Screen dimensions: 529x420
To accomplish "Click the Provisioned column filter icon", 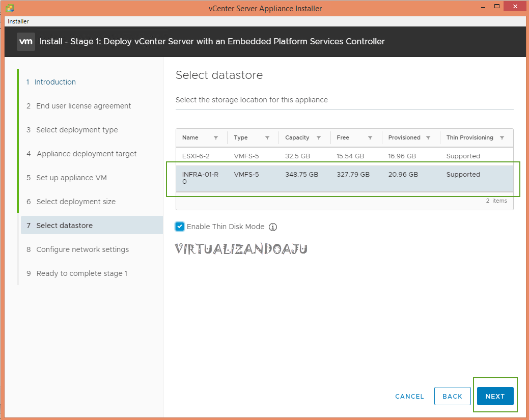I will 428,138.
